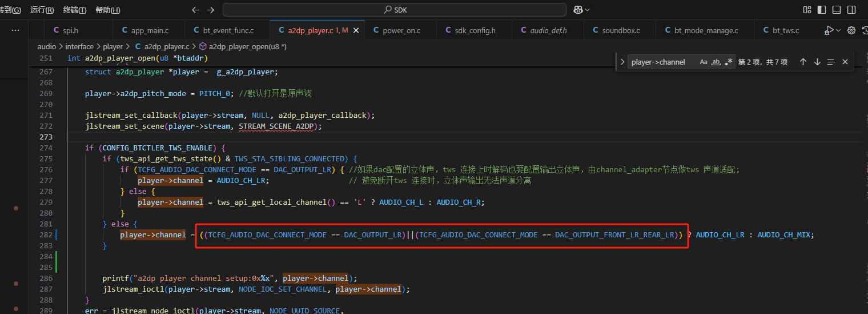Select the player breadcrumb folder
The width and height of the screenshot is (868, 314).
(x=113, y=47)
